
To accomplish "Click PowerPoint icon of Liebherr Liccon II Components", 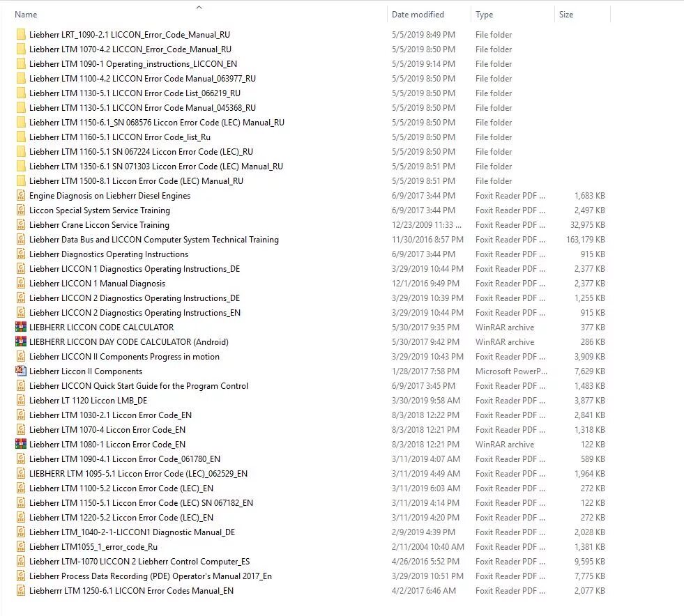I will click(20, 371).
